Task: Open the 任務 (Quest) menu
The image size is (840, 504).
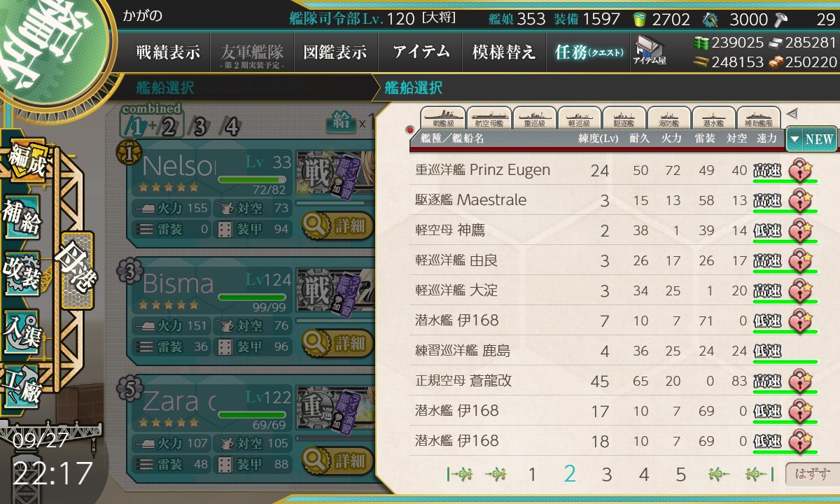Action: point(589,52)
